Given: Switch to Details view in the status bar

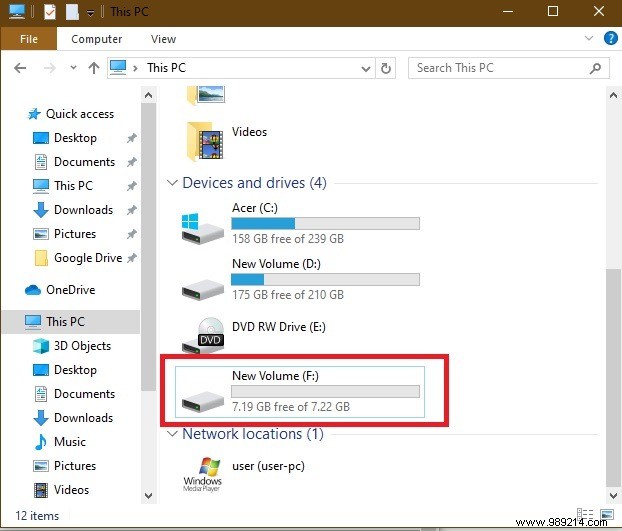Looking at the screenshot, I should (585, 514).
